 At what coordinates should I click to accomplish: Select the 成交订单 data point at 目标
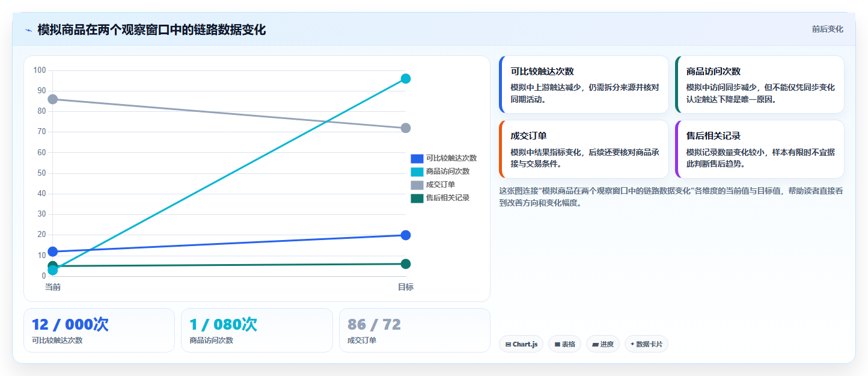point(406,128)
